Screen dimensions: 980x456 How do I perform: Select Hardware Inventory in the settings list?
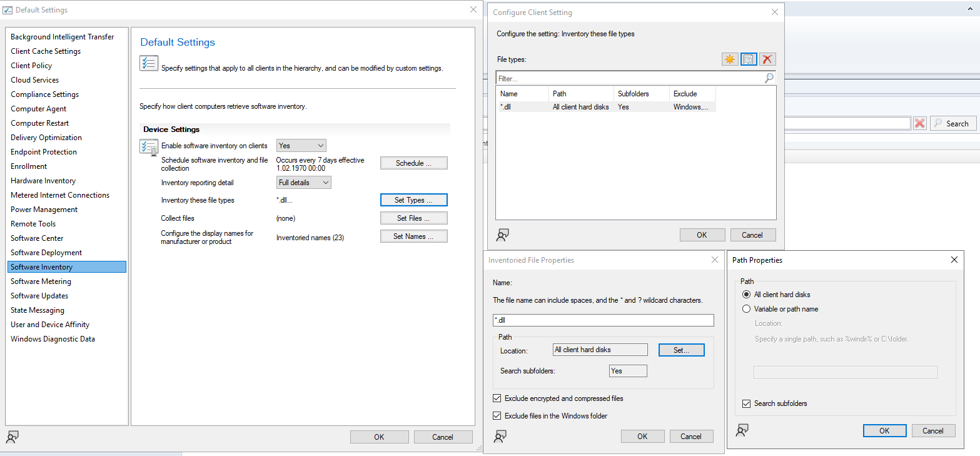[43, 181]
